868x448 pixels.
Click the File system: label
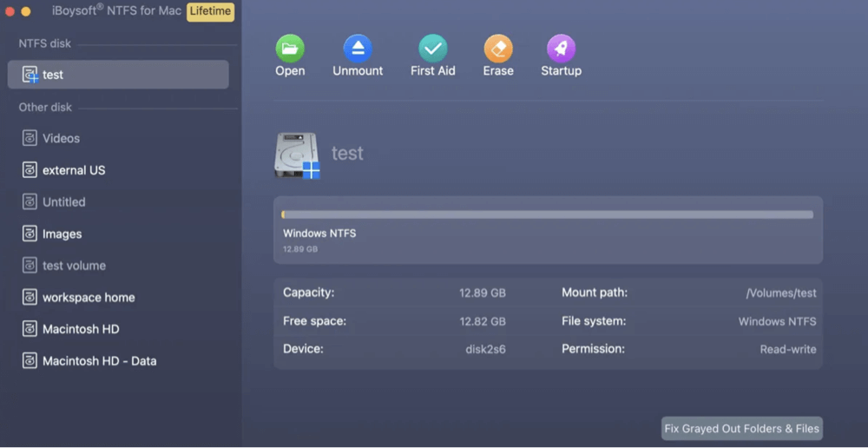(594, 321)
